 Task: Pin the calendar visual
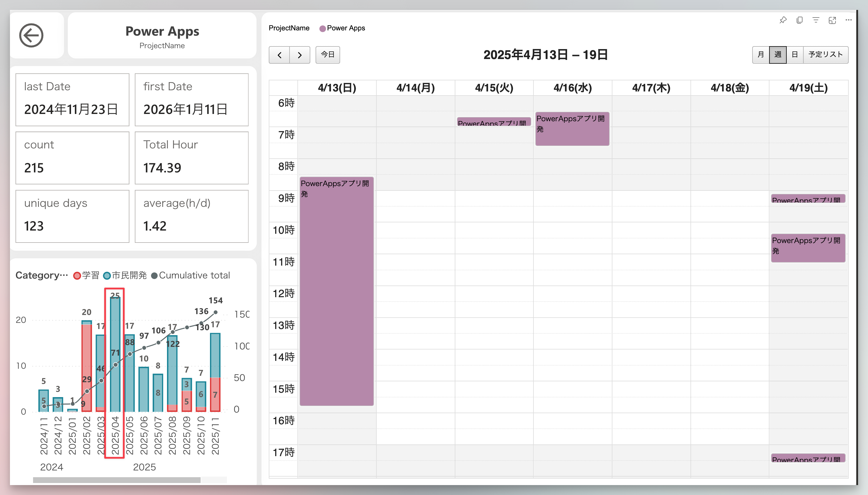click(x=783, y=20)
